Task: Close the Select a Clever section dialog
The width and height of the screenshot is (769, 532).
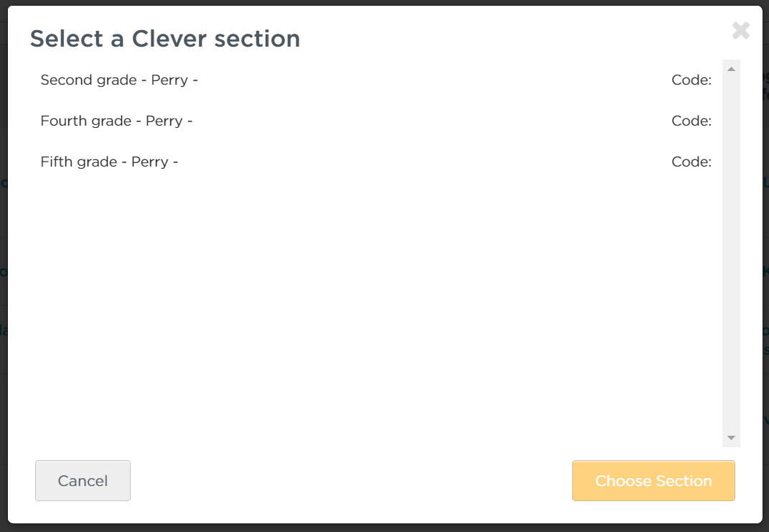Action: [740, 30]
